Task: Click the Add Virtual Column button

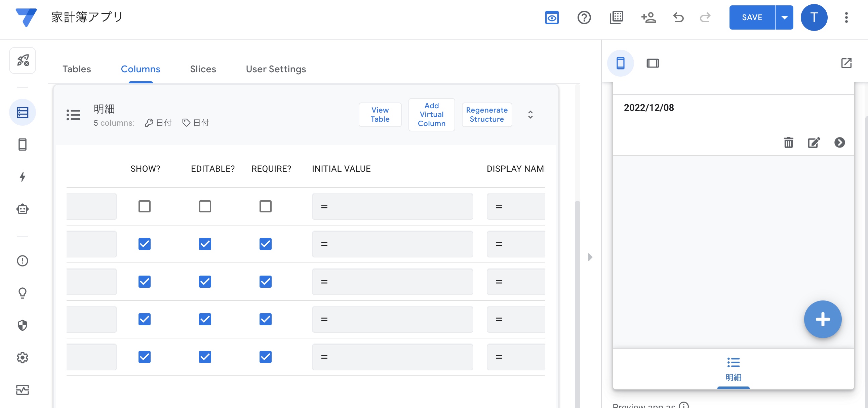Action: click(x=431, y=115)
